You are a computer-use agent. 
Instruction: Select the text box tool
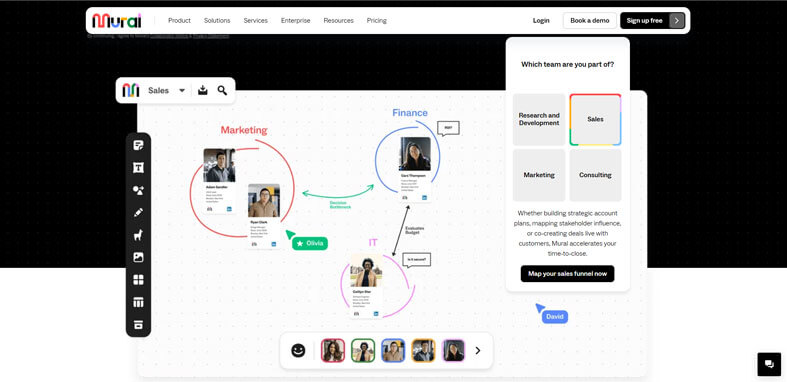pyautogui.click(x=138, y=168)
